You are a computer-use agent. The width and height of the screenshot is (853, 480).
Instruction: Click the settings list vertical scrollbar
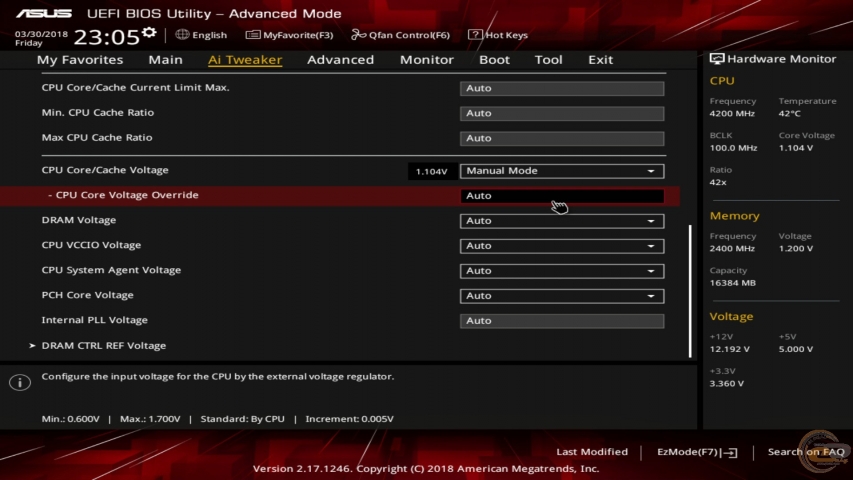pyautogui.click(x=690, y=291)
